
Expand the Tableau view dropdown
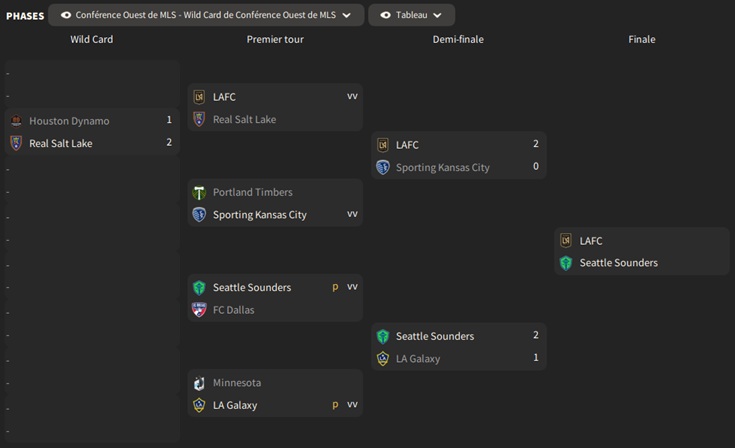coord(437,15)
